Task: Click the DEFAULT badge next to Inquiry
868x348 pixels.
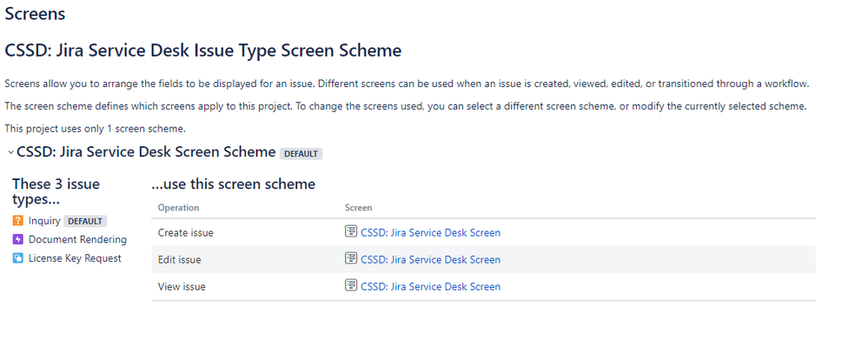Action: tap(85, 221)
